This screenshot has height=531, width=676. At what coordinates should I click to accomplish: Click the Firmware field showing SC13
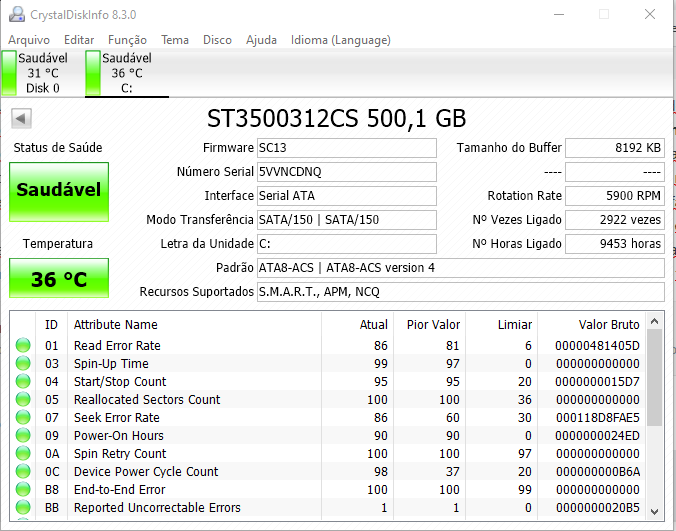pos(347,148)
